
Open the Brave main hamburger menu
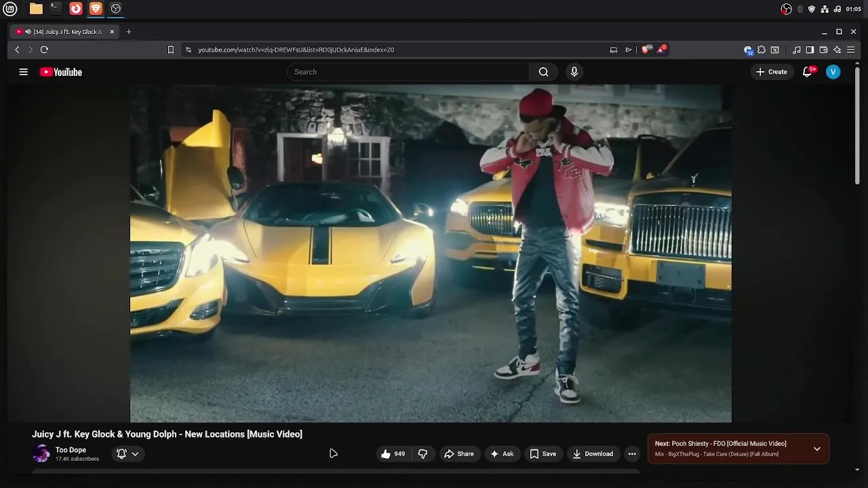pyautogui.click(x=850, y=49)
